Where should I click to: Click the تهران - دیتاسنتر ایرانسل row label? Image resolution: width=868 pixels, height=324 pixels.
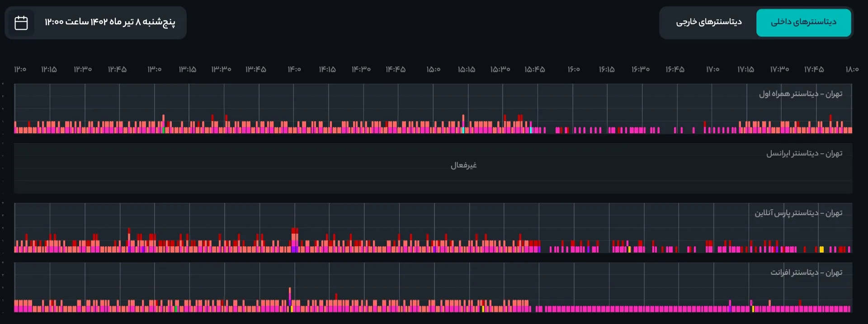pyautogui.click(x=804, y=154)
